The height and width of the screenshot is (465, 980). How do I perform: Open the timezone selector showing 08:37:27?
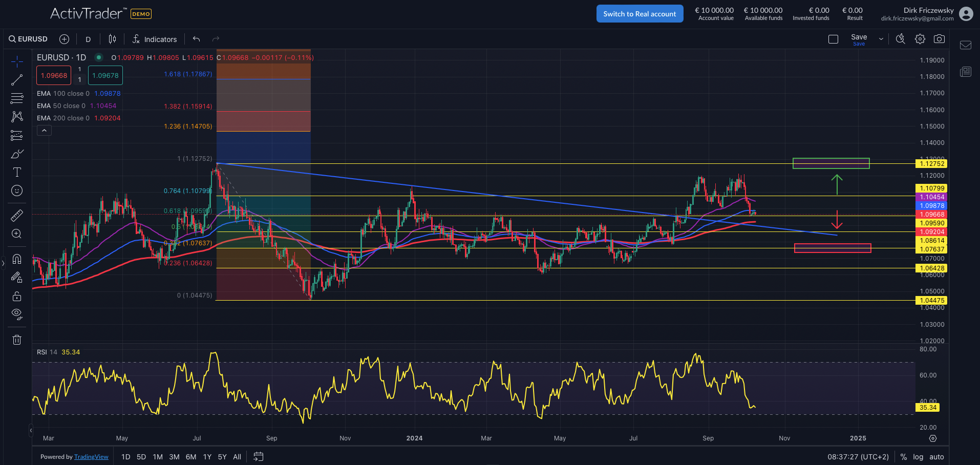pos(858,456)
